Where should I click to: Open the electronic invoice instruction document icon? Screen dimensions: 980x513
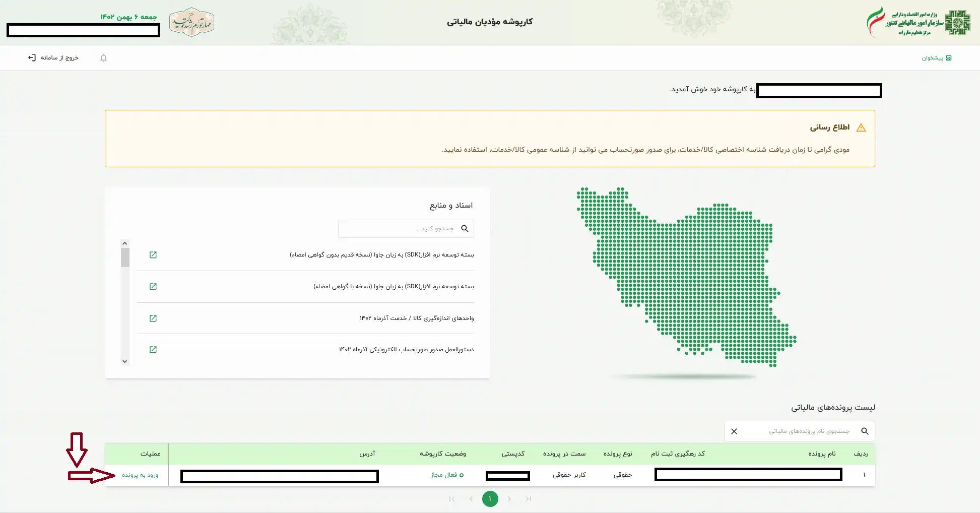tap(152, 349)
